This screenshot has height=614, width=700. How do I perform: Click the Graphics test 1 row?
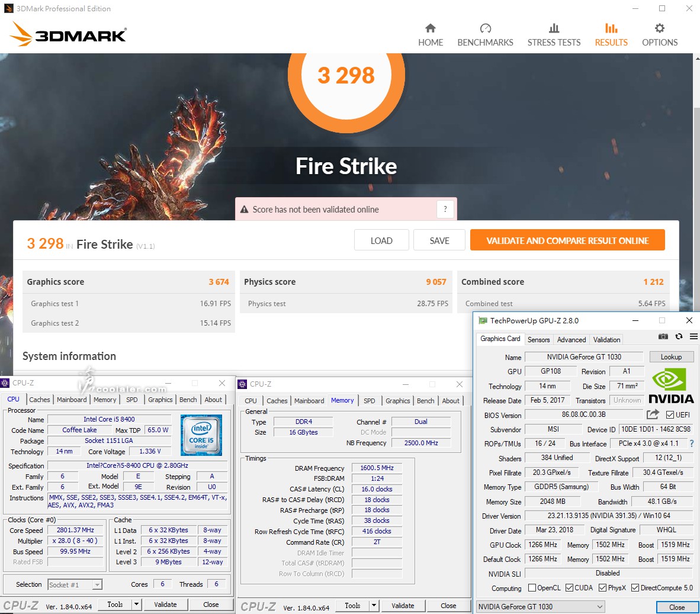(x=129, y=303)
